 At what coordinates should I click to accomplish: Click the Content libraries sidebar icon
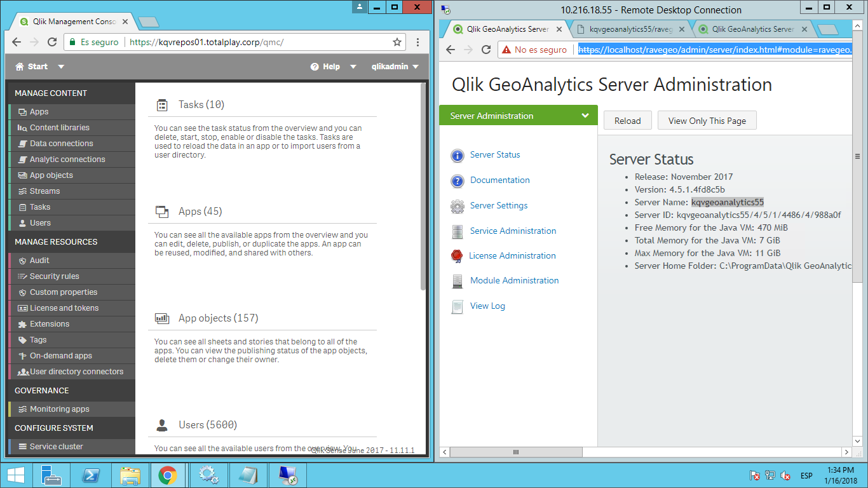22,128
